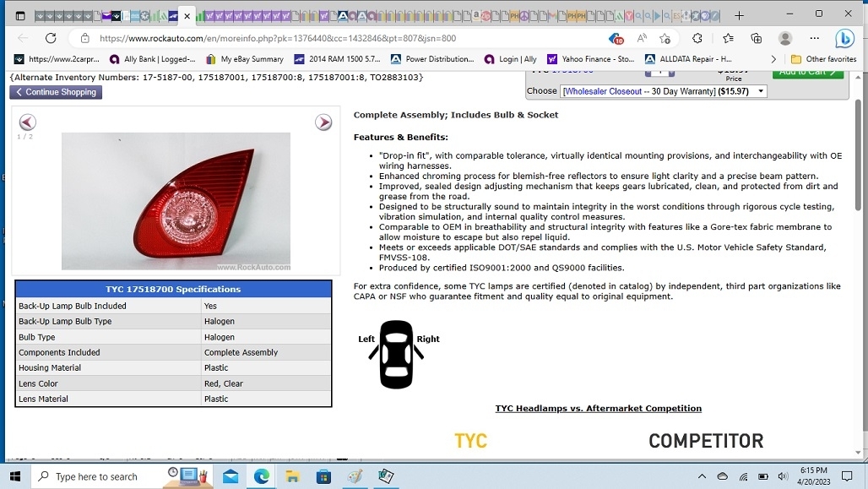Go to the previous product image arrow
Image resolution: width=868 pixels, height=489 pixels.
pos(27,122)
